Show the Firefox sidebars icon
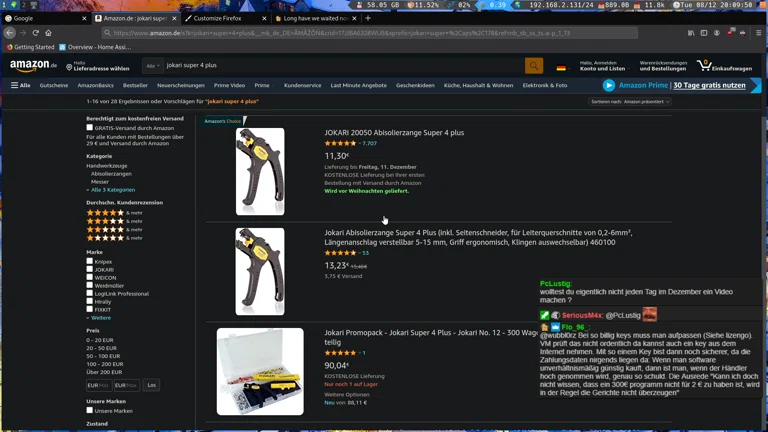The image size is (768, 432). coord(704,33)
